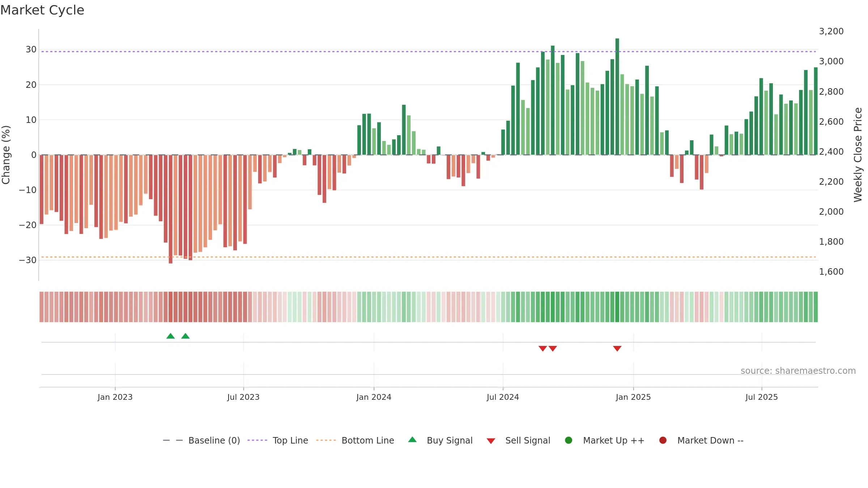Select the sell signal marker before Jan 2025

tap(617, 348)
